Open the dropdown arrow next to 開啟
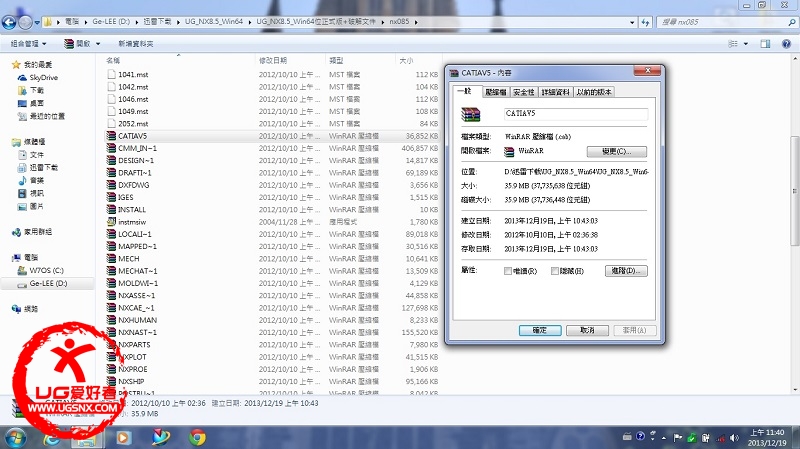800x449 pixels. 98,44
